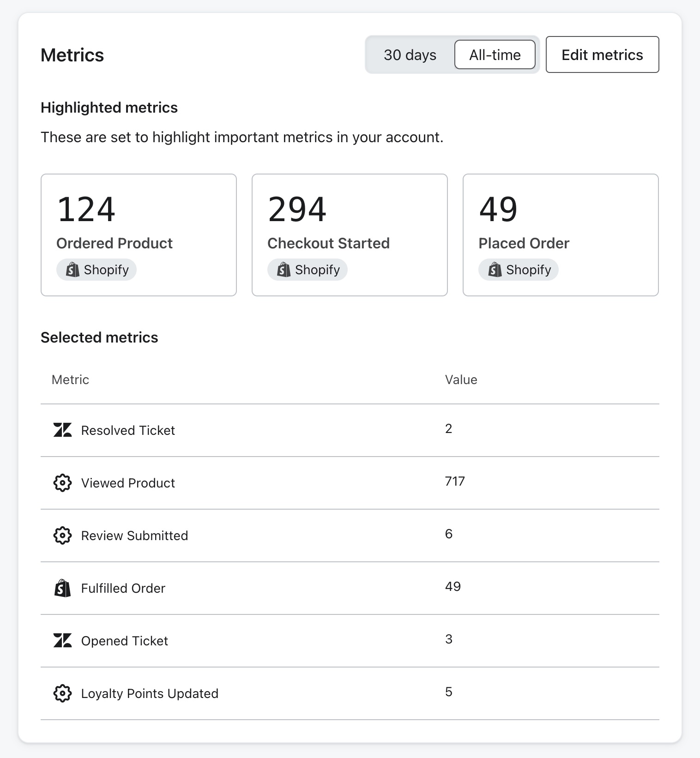This screenshot has width=700, height=758.
Task: Click gear icon beside Review Submitted
Action: point(62,535)
